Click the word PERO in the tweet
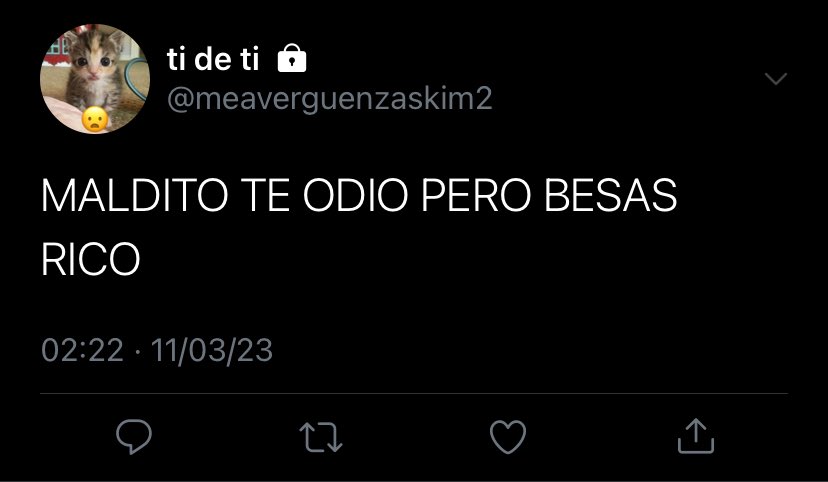This screenshot has width=828, height=482. pyautogui.click(x=476, y=195)
